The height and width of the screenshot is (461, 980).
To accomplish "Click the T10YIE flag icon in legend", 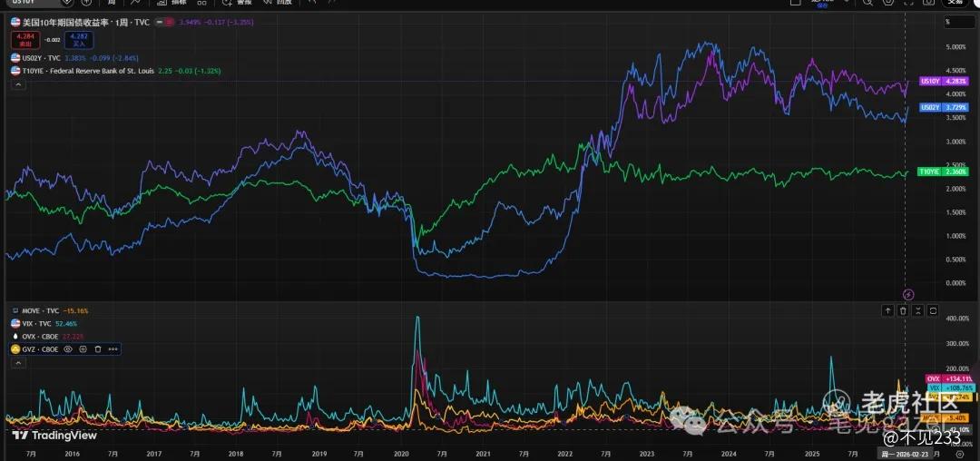I will pos(15,71).
